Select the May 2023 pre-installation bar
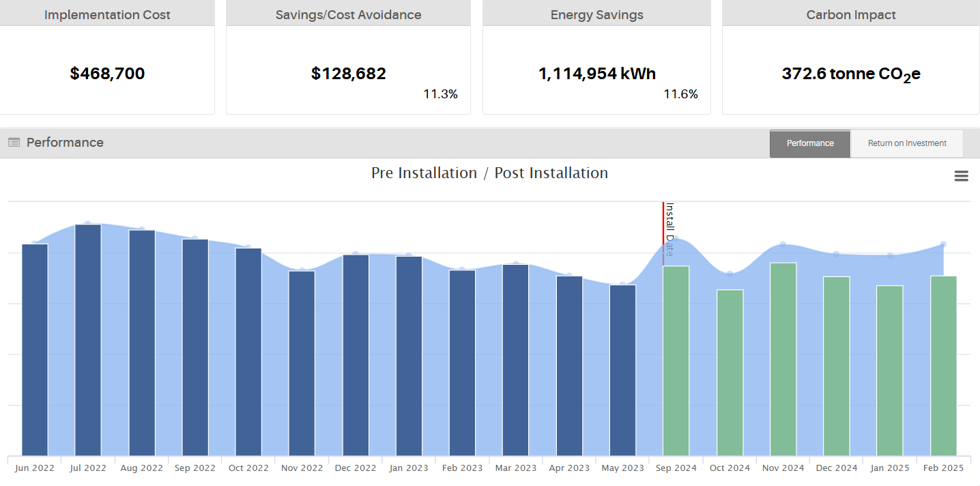Viewport: 980px width, 486px height. [622, 370]
